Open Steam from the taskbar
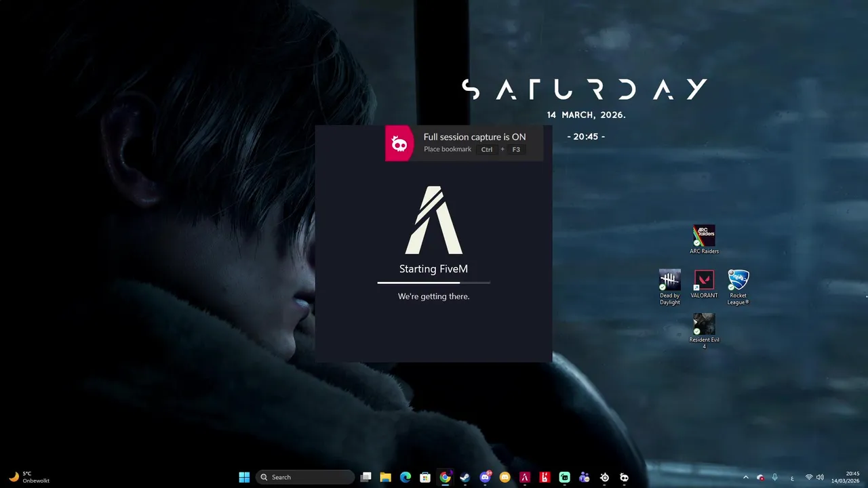Viewport: 868px width, 488px height. click(465, 477)
